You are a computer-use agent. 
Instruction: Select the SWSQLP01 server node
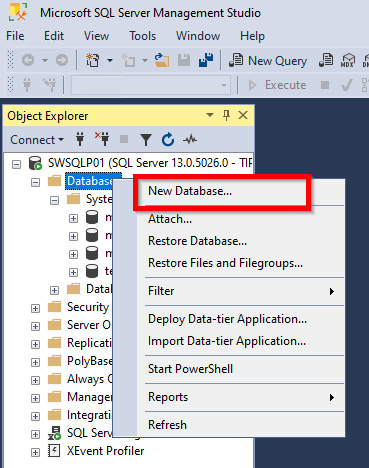tap(149, 163)
